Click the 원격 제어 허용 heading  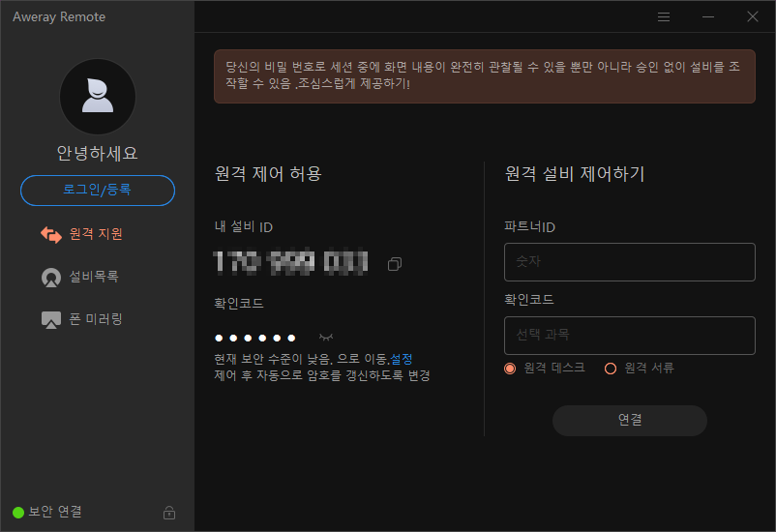[268, 174]
